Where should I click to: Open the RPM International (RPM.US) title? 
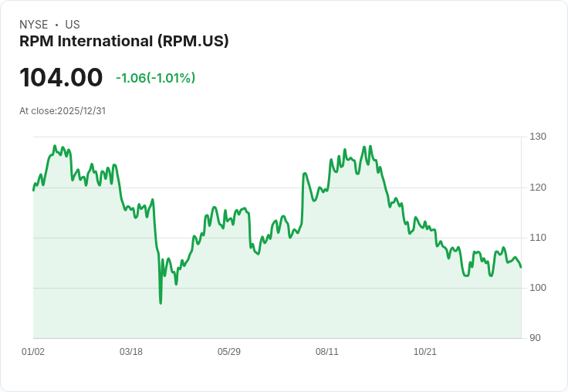(123, 42)
